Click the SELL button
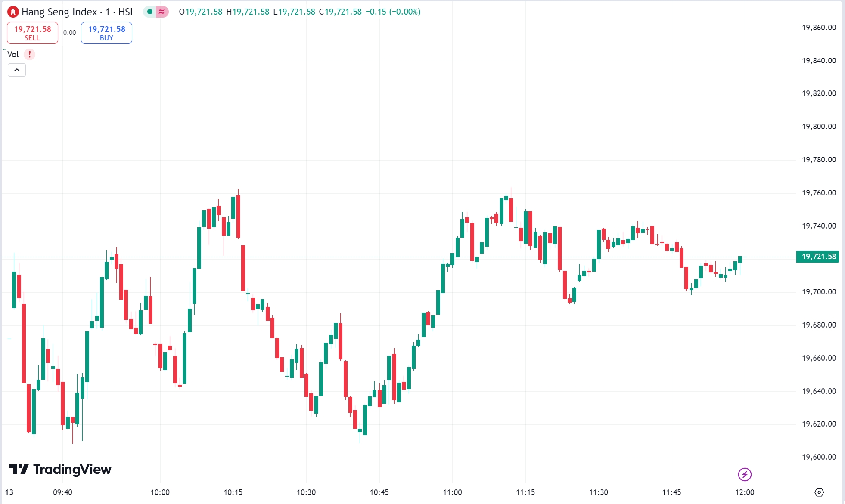Viewport: 845px width, 504px height. tap(32, 33)
